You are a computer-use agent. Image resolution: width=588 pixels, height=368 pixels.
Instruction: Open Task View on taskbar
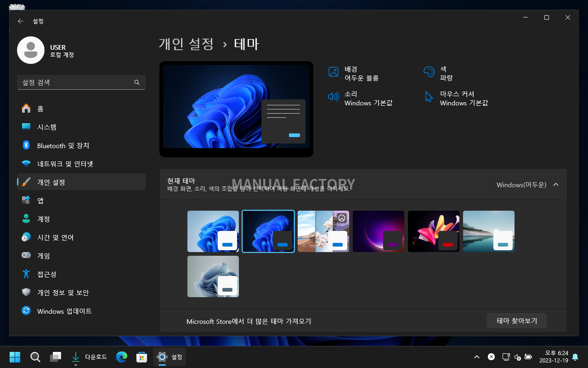pyautogui.click(x=56, y=357)
